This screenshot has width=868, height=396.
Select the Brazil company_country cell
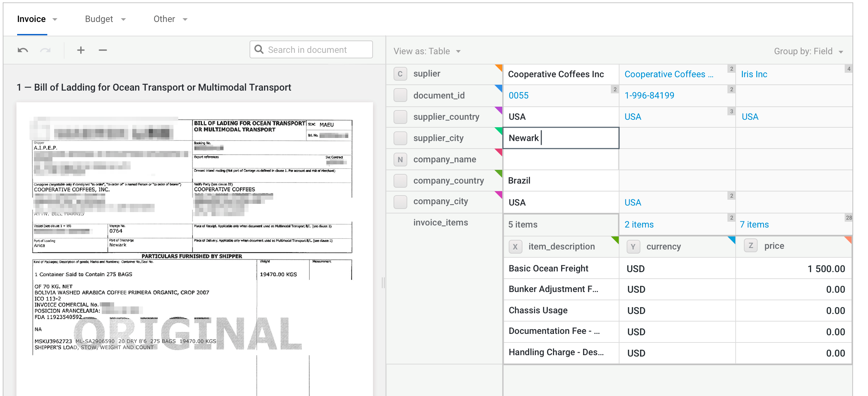[x=561, y=180]
